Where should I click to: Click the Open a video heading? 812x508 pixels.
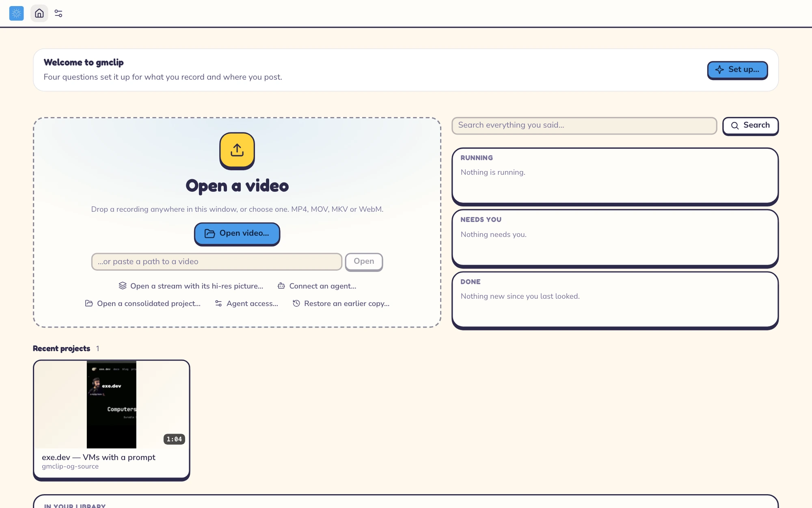(237, 186)
